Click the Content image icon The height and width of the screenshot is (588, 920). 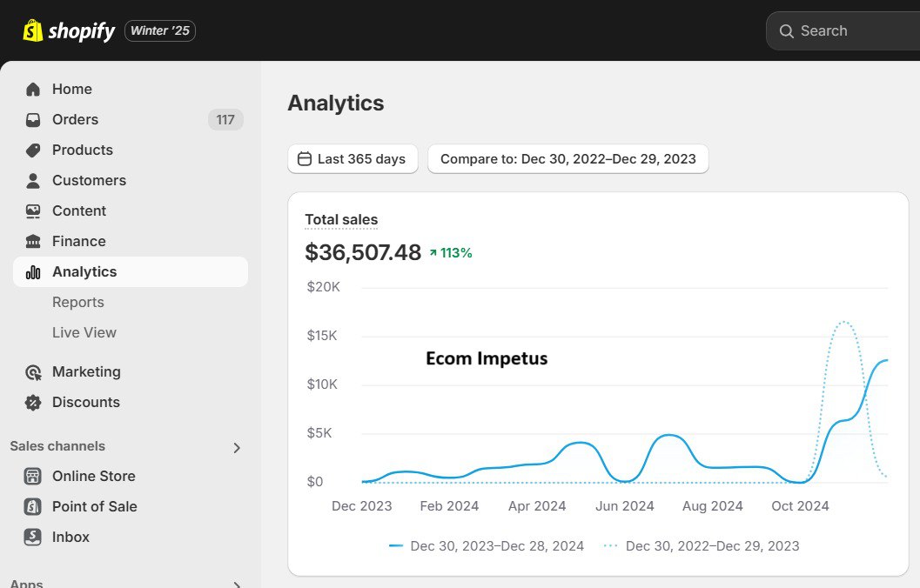(33, 211)
